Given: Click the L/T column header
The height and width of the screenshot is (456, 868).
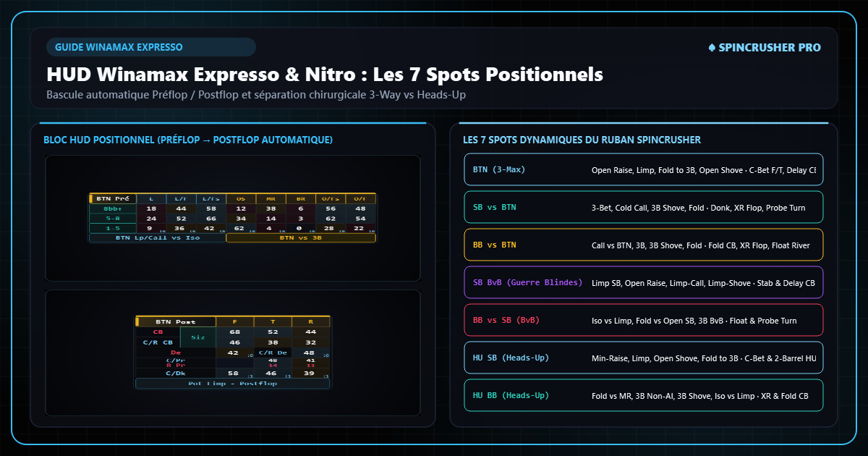Looking at the screenshot, I should coord(181,198).
